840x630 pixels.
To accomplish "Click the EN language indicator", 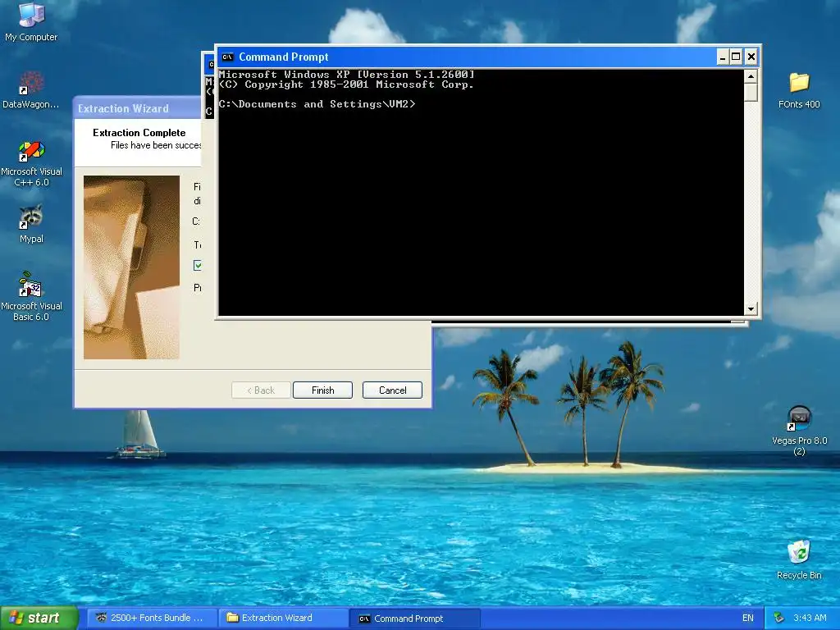I will pyautogui.click(x=748, y=618).
